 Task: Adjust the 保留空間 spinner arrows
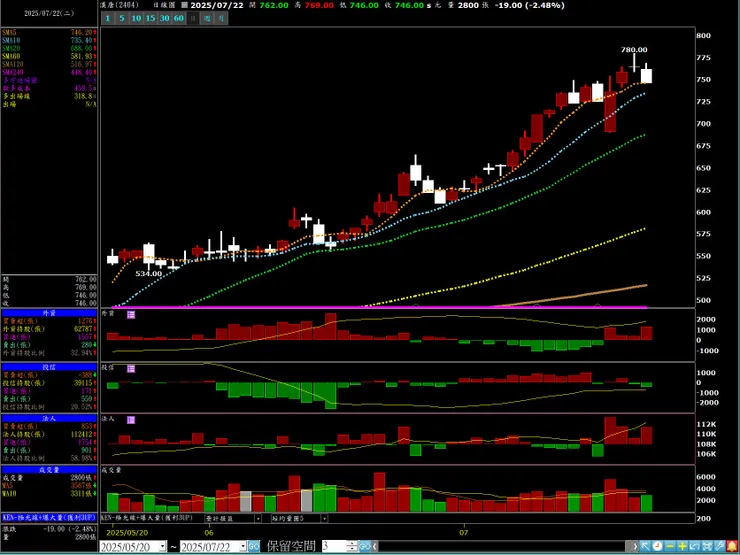(x=352, y=547)
